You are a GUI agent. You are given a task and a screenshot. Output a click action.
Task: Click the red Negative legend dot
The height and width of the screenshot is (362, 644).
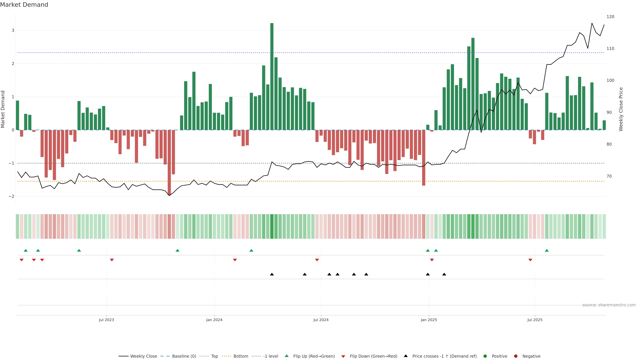[516, 356]
